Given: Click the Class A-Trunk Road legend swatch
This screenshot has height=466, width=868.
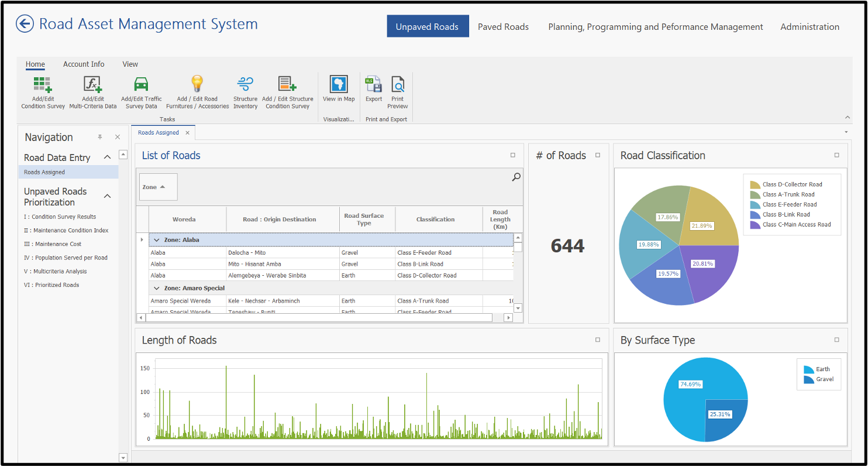Looking at the screenshot, I should click(x=755, y=194).
